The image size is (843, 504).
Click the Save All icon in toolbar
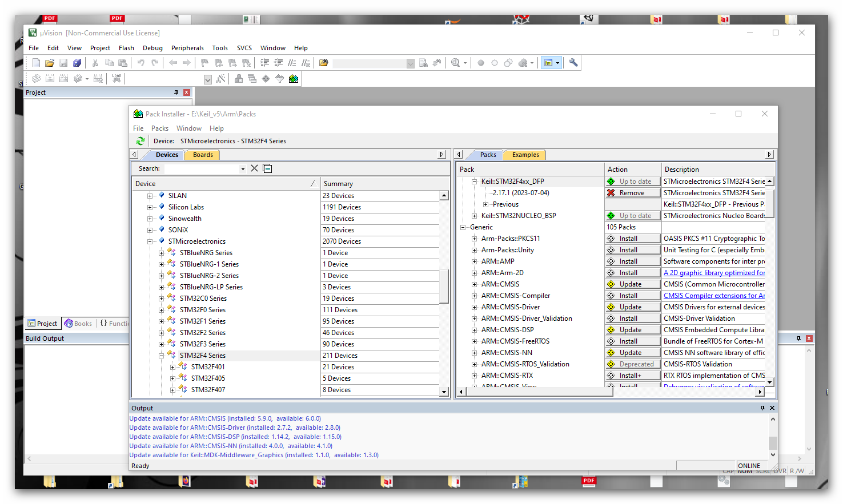77,63
